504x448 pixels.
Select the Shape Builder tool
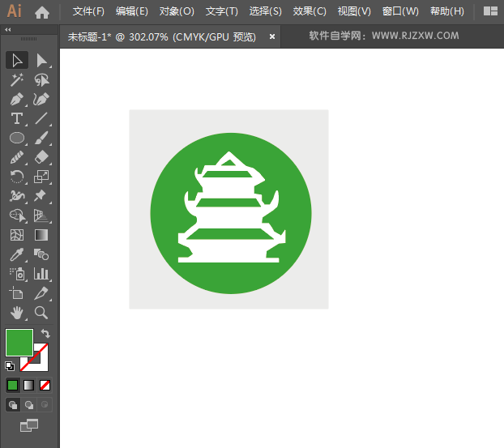coord(17,215)
